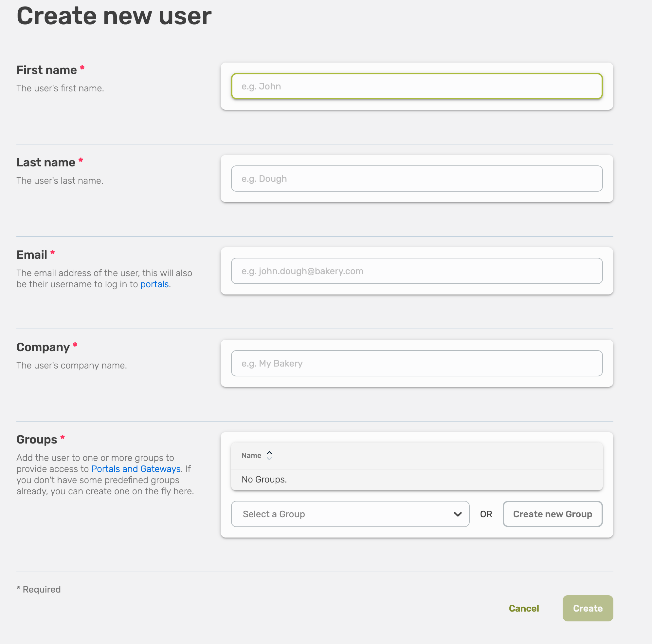Open the Portals and Gateways link
The height and width of the screenshot is (644, 652).
coord(136,469)
